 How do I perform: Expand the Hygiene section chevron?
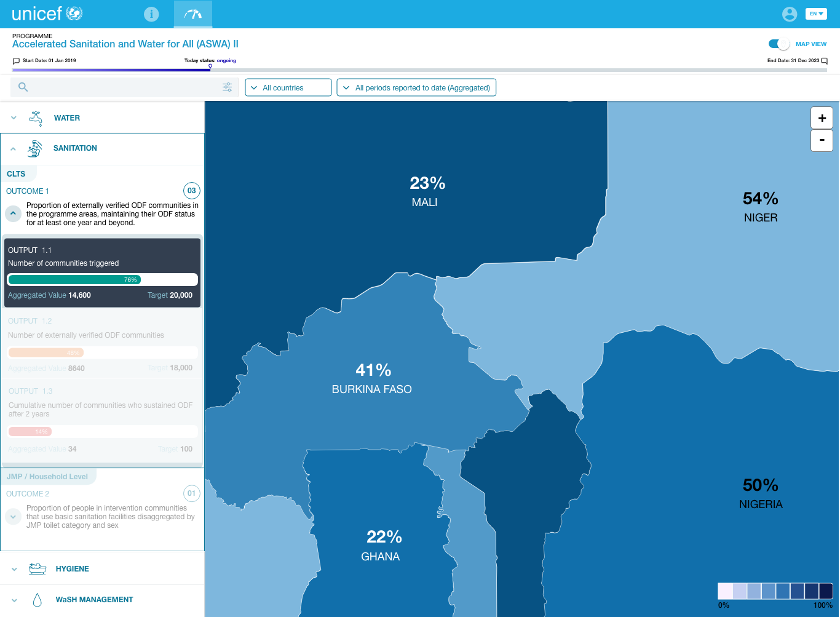(14, 569)
